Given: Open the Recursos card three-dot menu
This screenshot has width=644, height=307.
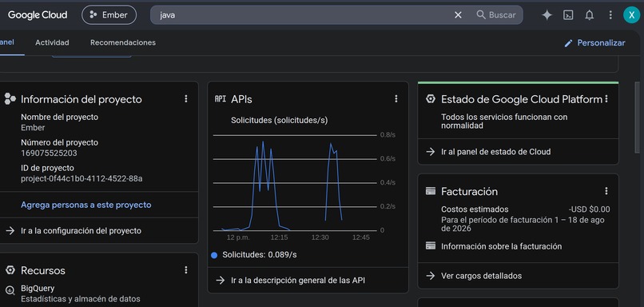Looking at the screenshot, I should point(186,270).
